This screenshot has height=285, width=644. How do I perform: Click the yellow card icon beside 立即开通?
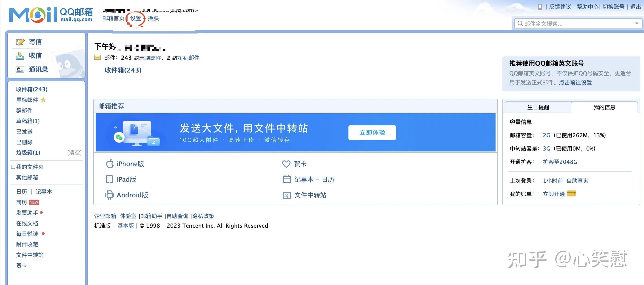(x=572, y=193)
